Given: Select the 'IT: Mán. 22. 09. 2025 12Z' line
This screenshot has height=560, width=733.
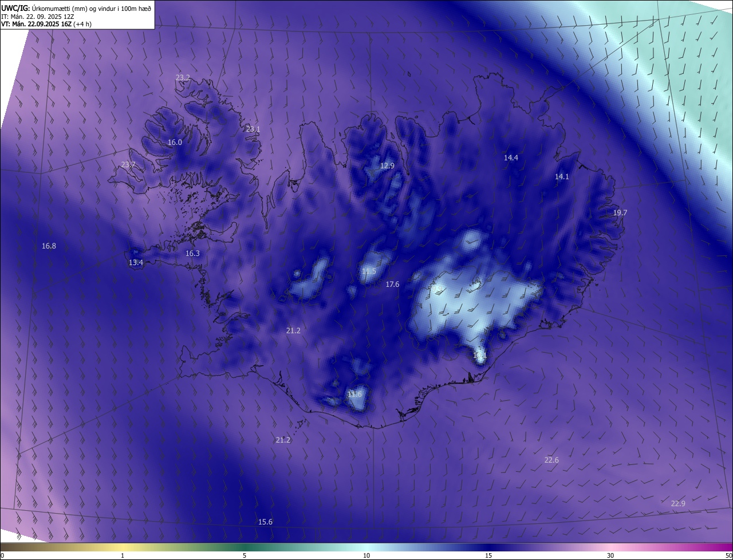Looking at the screenshot, I should (37, 16).
